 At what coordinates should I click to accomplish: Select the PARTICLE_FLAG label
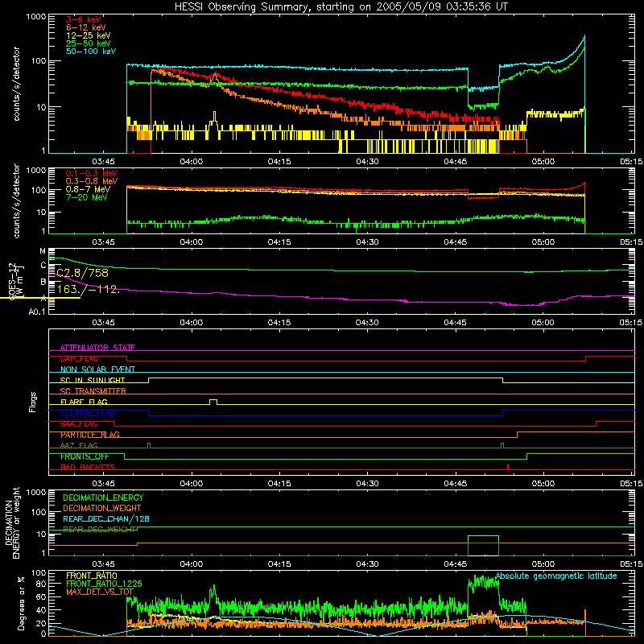tap(90, 435)
